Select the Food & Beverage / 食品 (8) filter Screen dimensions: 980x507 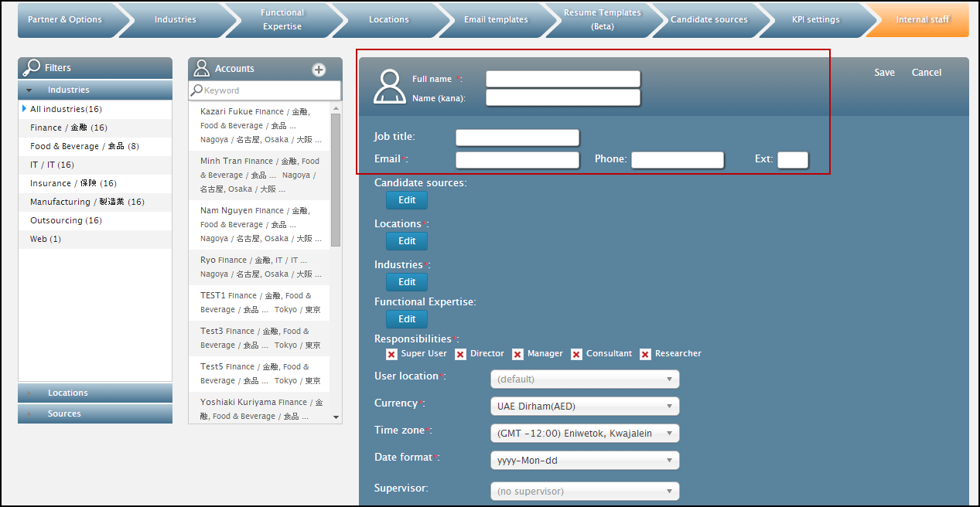coord(95,146)
